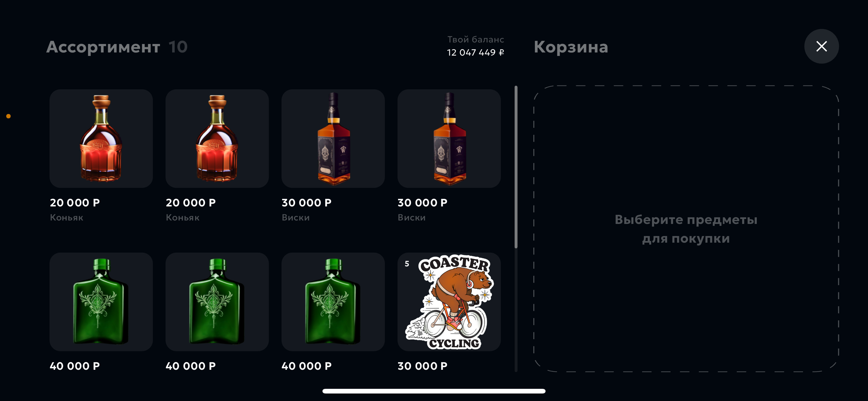Pick the first Виски bottle thumbnail
Image resolution: width=868 pixels, height=401 pixels.
pos(333,138)
